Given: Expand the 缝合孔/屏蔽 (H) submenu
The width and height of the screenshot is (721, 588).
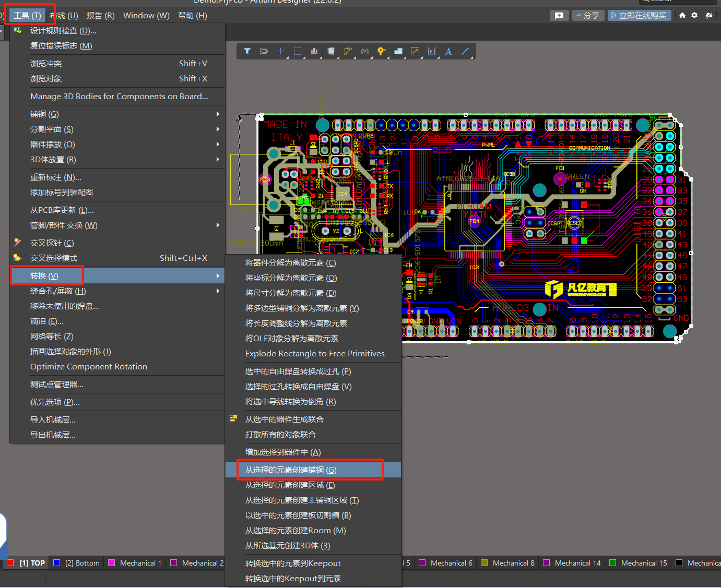Looking at the screenshot, I should coord(117,291).
